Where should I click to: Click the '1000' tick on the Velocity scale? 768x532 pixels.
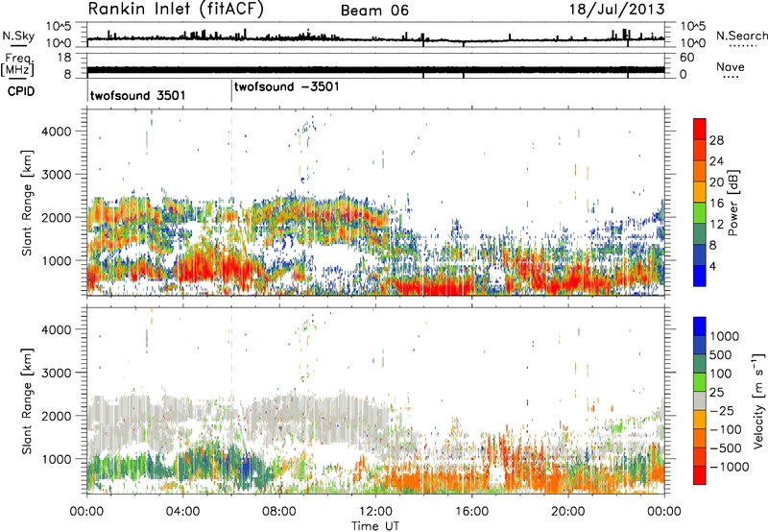(x=724, y=336)
